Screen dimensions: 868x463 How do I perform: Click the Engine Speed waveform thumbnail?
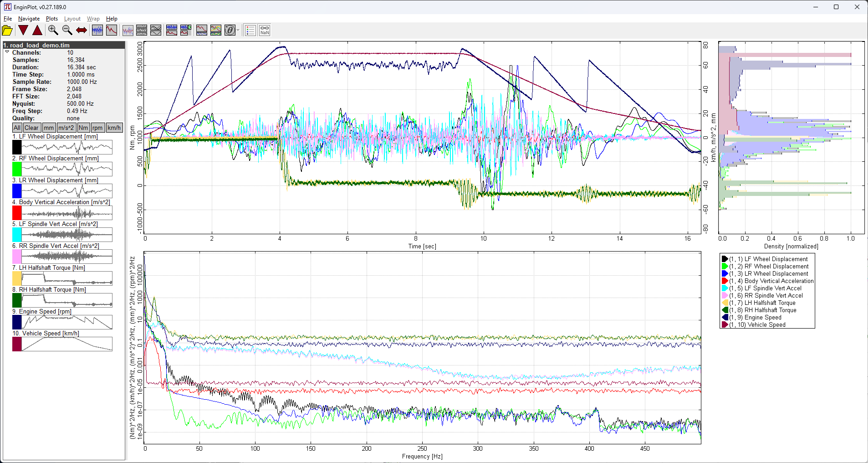click(67, 322)
